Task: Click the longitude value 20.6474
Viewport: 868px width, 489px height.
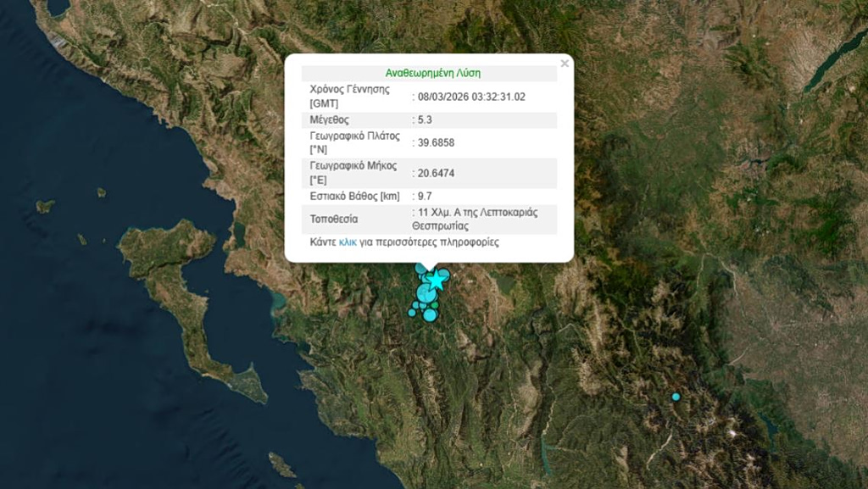Action: point(436,173)
